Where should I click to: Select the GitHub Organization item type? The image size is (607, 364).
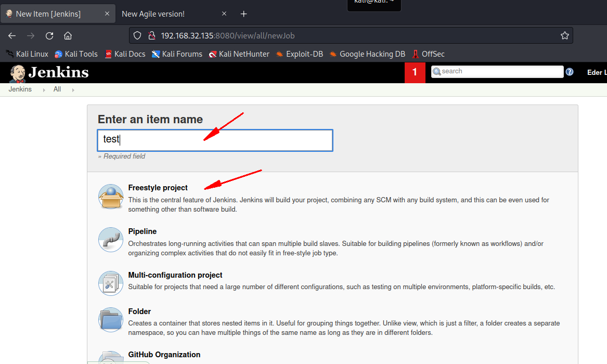pos(164,355)
